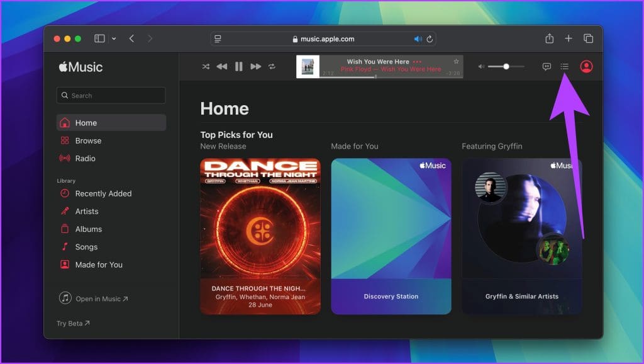
Task: Click the Search input field
Action: coord(111,95)
